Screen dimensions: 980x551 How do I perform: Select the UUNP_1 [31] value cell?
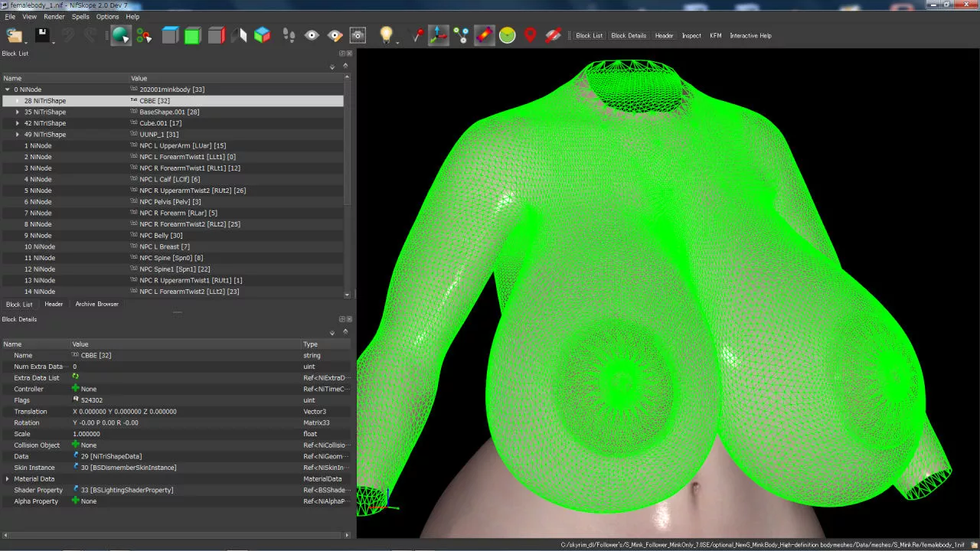tap(236, 135)
